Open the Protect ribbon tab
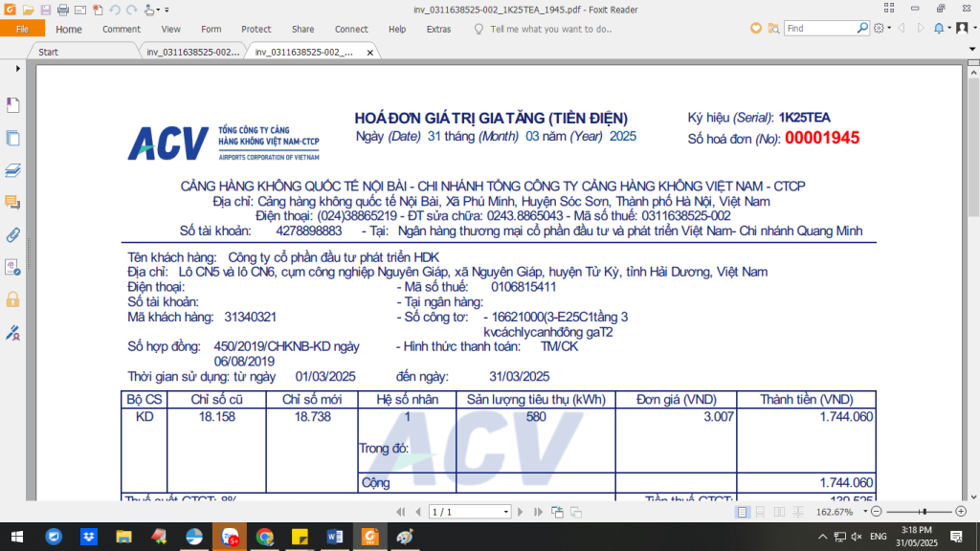 point(256,29)
